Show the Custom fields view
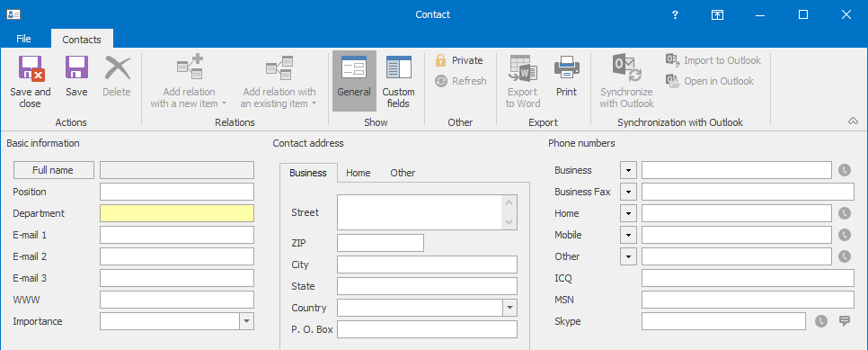This screenshot has width=868, height=350. pyautogui.click(x=398, y=82)
